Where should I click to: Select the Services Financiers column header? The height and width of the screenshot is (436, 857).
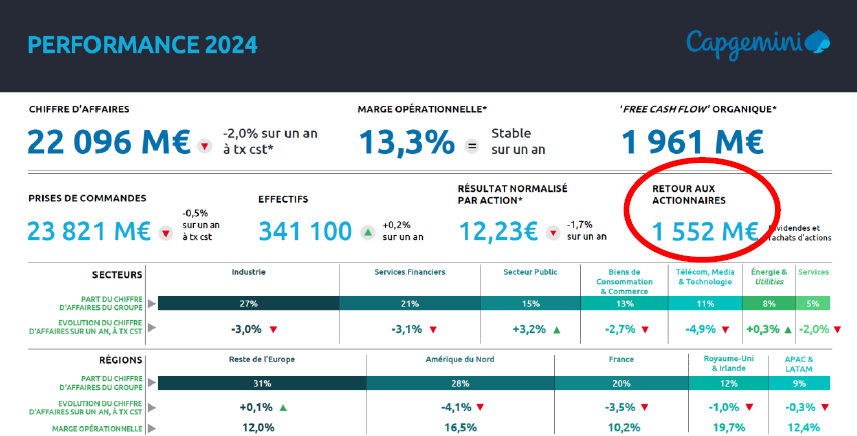409,272
